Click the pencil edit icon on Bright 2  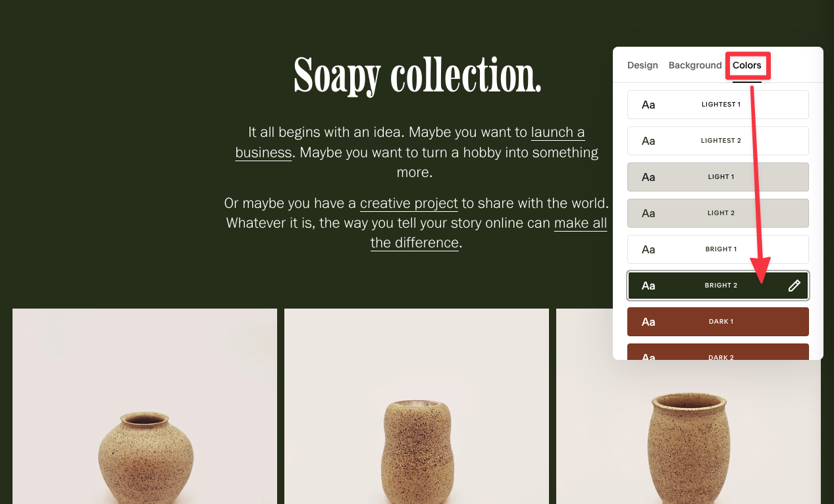[x=795, y=286]
